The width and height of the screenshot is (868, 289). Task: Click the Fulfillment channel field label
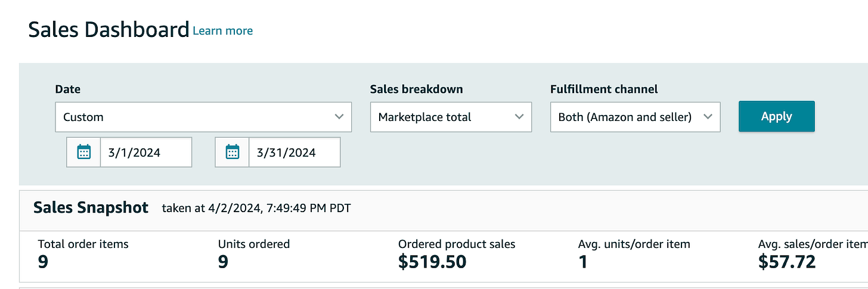tap(604, 89)
